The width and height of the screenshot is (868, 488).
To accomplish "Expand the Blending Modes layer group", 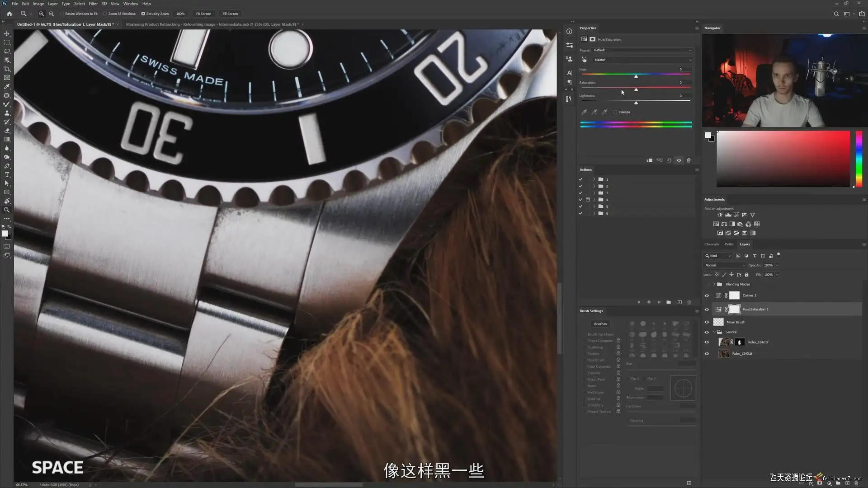I will click(x=714, y=284).
